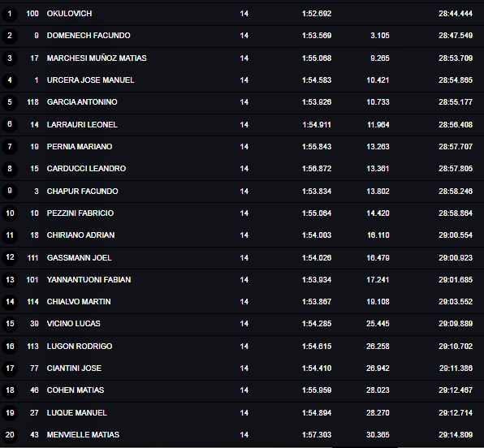Select URCERA JOSE MANUEL entry
This screenshot has width=484, height=448.
pos(90,80)
